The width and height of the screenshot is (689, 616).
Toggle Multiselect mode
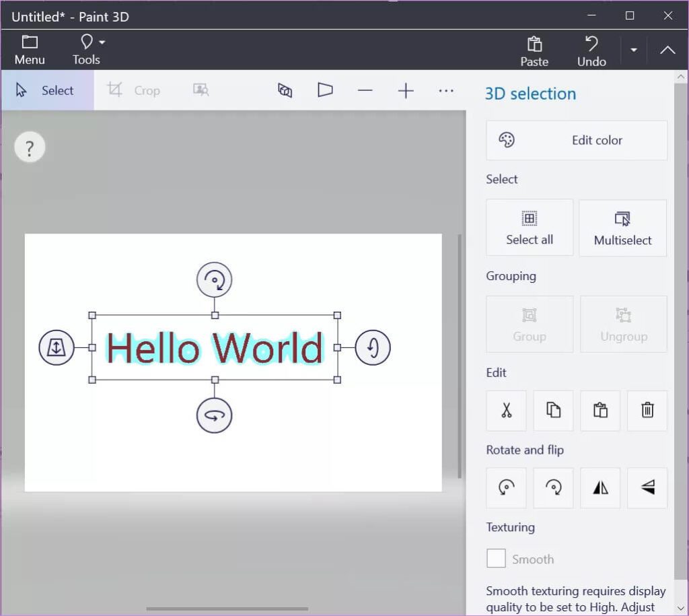[x=622, y=228]
